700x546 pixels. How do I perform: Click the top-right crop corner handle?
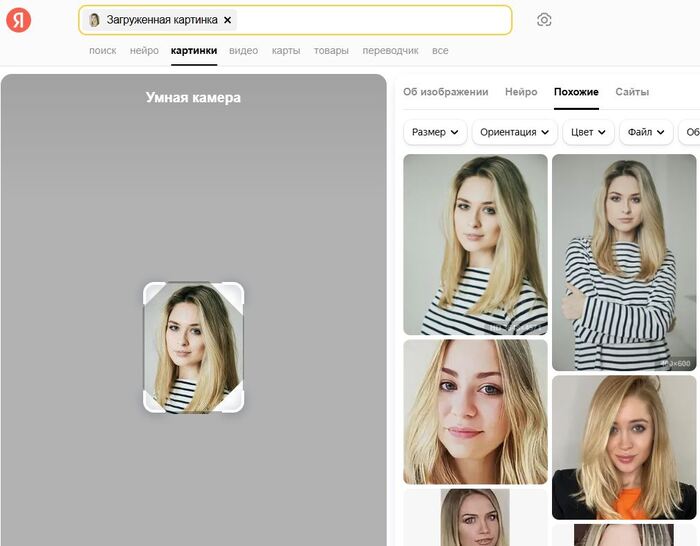[x=237, y=289]
